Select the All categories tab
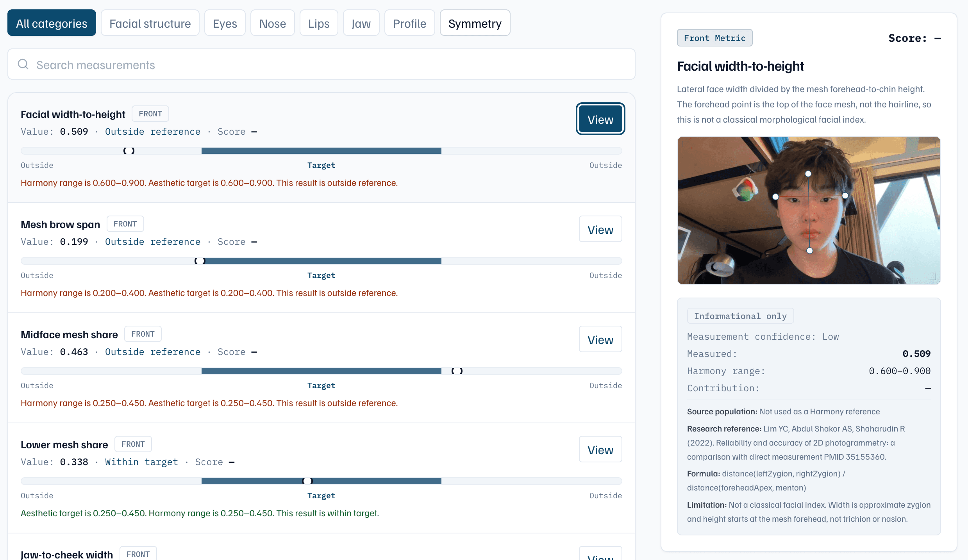 coord(52,23)
